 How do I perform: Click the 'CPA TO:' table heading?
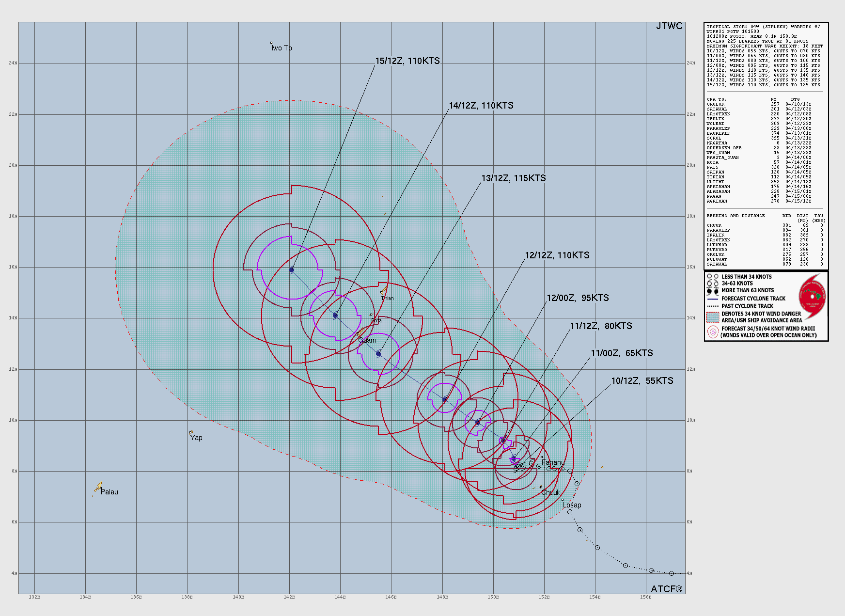coord(716,99)
